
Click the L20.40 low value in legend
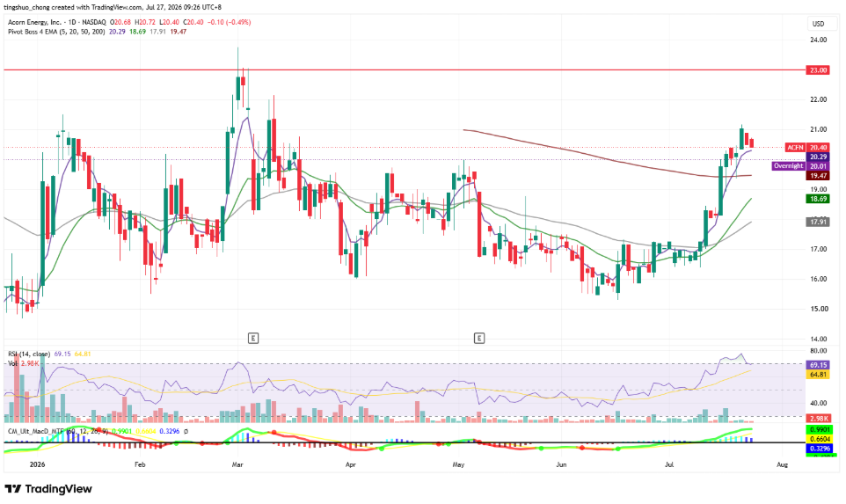pos(170,22)
